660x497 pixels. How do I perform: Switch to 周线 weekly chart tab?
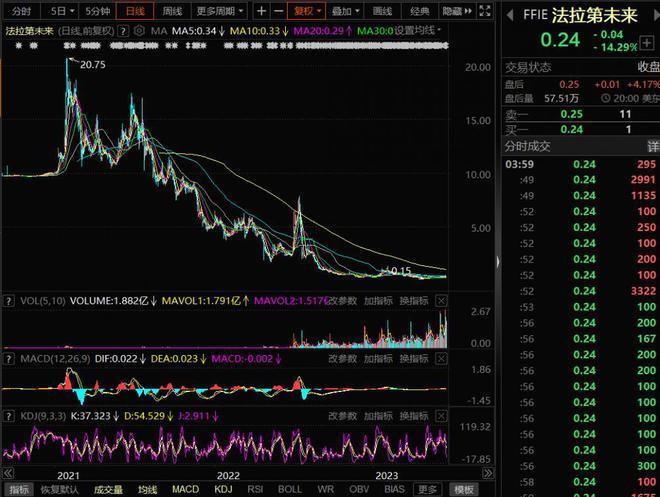click(172, 11)
